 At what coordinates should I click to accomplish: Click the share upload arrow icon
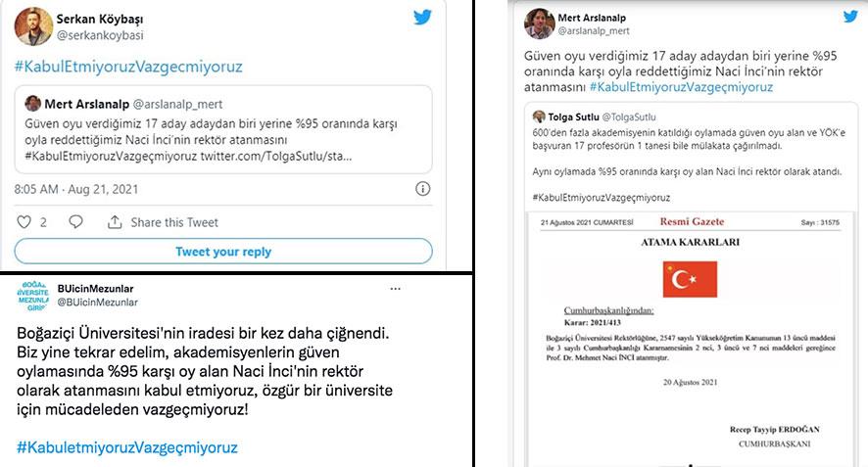115,222
